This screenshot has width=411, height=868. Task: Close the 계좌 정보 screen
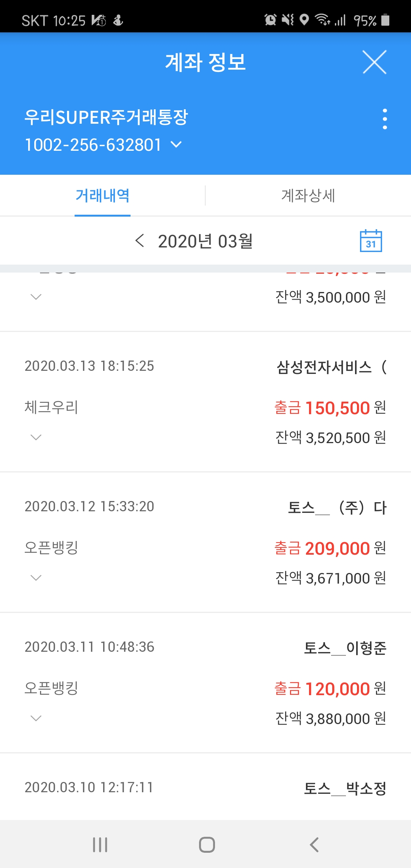click(374, 62)
